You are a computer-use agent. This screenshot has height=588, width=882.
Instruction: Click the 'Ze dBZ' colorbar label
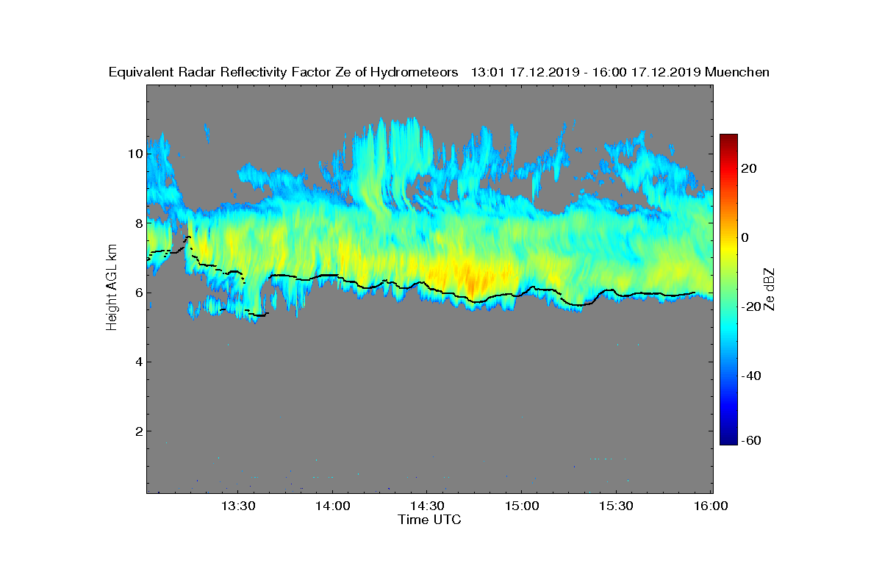tap(770, 289)
